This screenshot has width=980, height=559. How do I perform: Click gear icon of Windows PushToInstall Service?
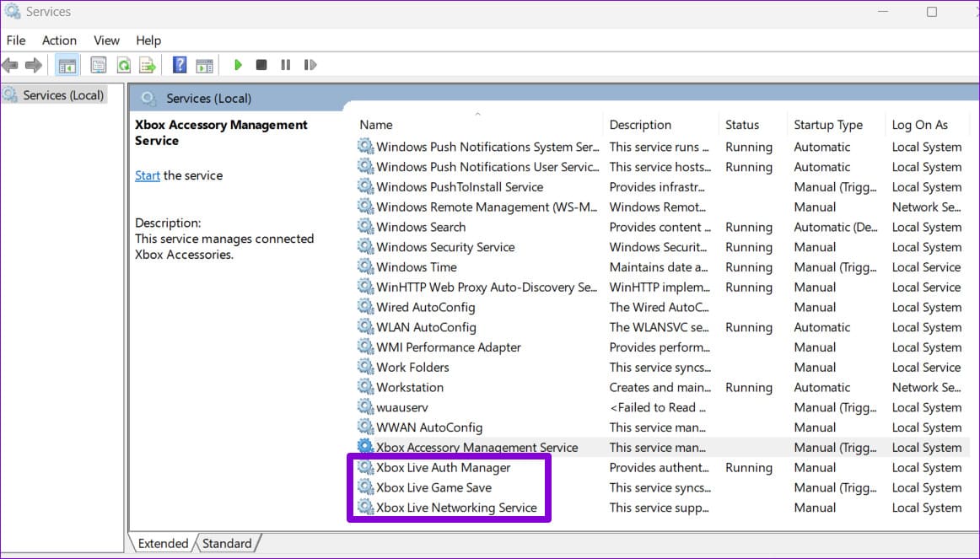[x=366, y=186]
